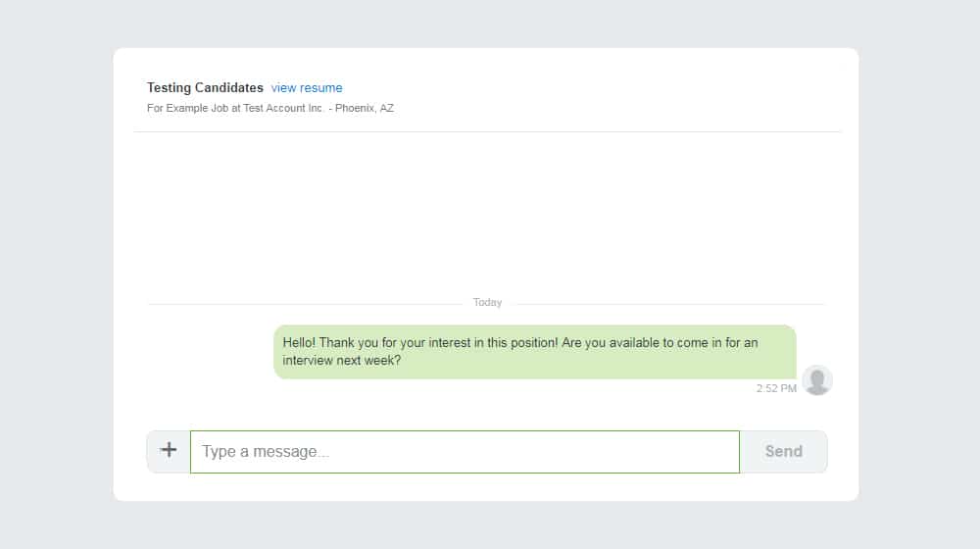Click the empty conversation area above Today
The width and height of the screenshot is (980, 549).
coord(487,213)
